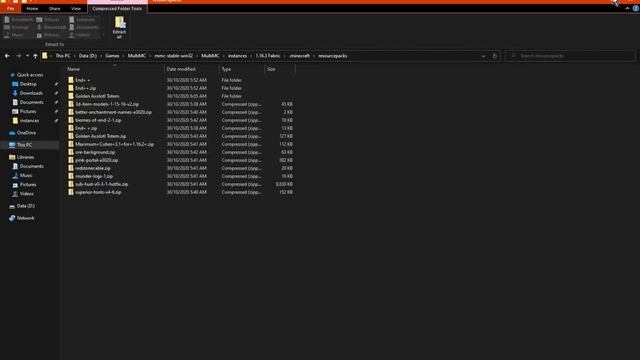Select the Network icon in sidebar
The image size is (640, 360).
point(12,218)
